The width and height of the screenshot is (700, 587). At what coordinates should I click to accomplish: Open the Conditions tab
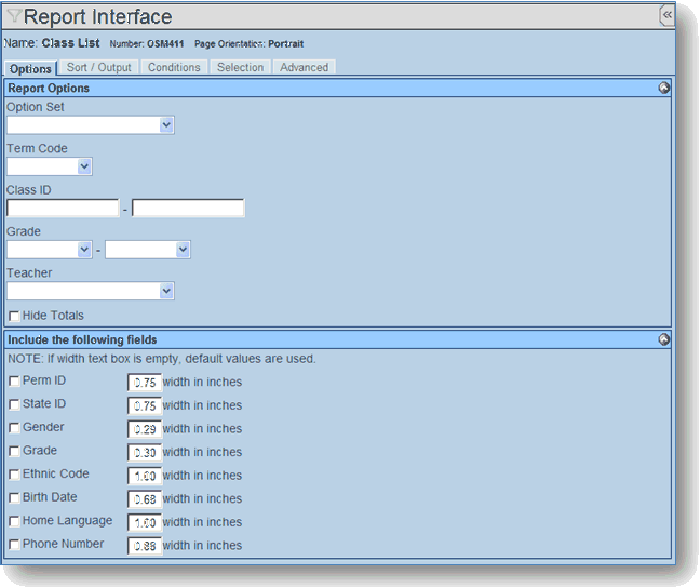174,67
